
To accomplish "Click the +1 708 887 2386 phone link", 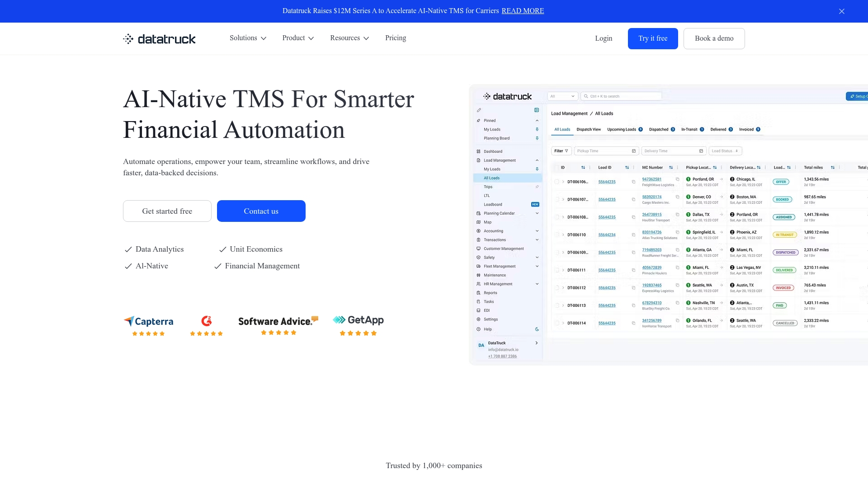I will [x=502, y=356].
